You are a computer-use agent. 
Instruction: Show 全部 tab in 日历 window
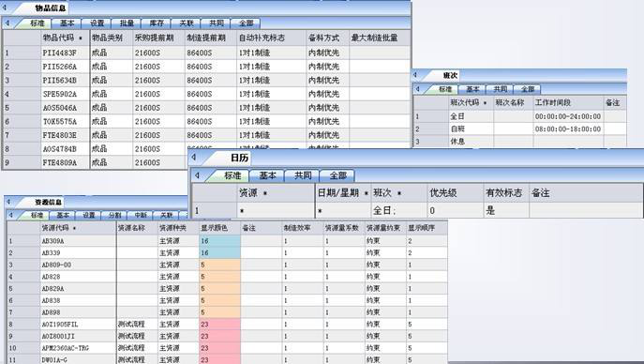337,175
